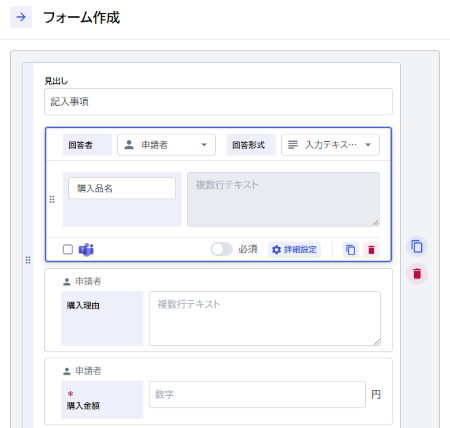Toggle the 必須 required switch
The height and width of the screenshot is (428, 450).
point(222,249)
